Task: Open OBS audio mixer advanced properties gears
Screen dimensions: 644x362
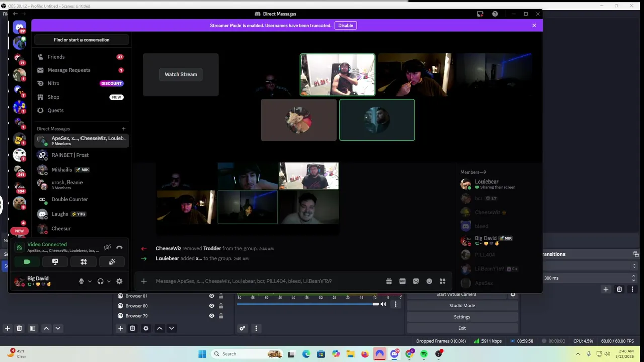Action: (x=243, y=328)
